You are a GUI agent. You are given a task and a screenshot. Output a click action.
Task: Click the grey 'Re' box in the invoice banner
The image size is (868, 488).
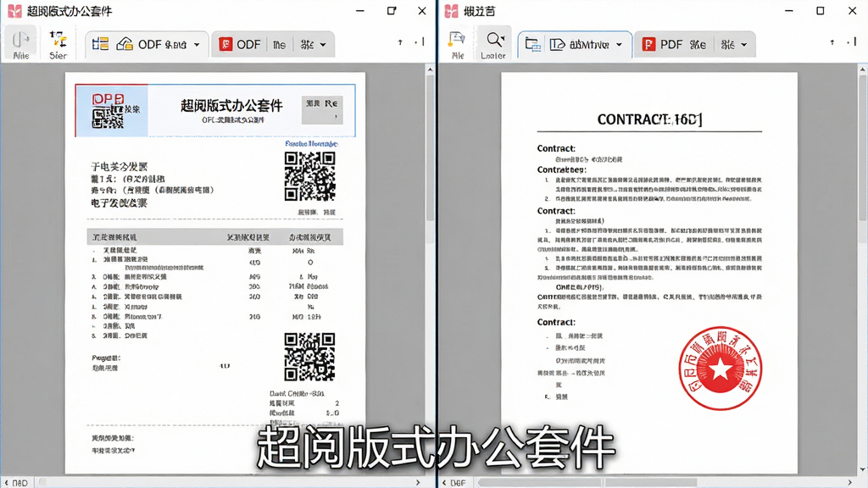tap(322, 109)
